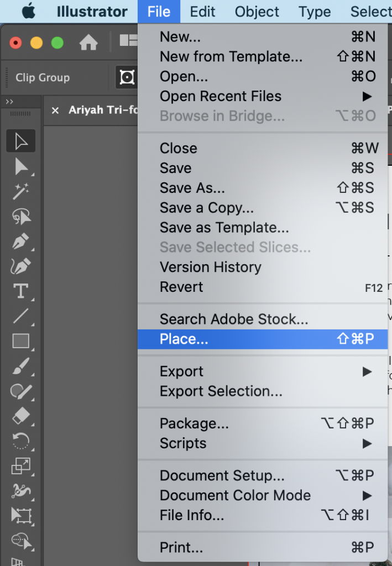Choose New... from File menu
Screen dimensions: 392x566
[263, 36]
